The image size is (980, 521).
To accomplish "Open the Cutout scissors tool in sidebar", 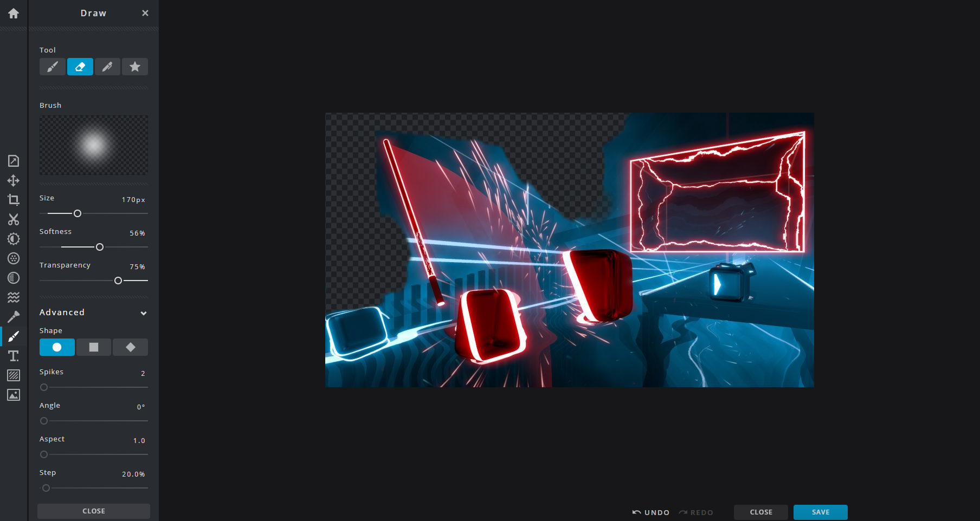I will [x=14, y=219].
